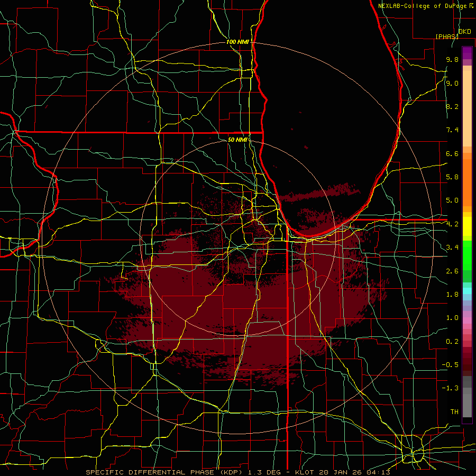The width and height of the screenshot is (476, 476).
Task: Click the -0.5 legend value
Action: tap(450, 365)
